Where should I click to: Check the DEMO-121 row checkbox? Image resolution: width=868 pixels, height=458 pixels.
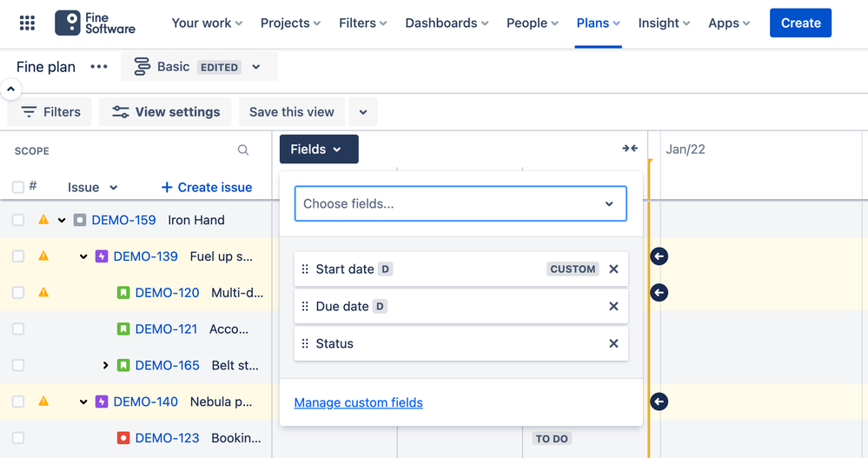[18, 329]
